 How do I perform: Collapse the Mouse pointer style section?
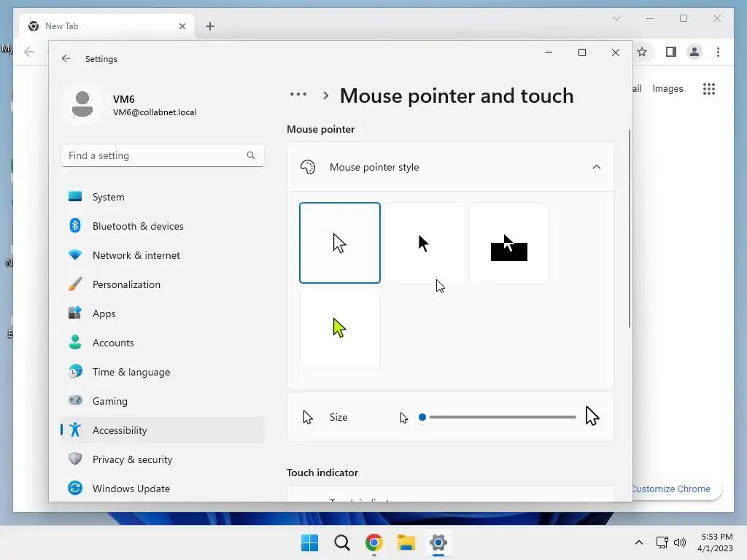pos(597,167)
